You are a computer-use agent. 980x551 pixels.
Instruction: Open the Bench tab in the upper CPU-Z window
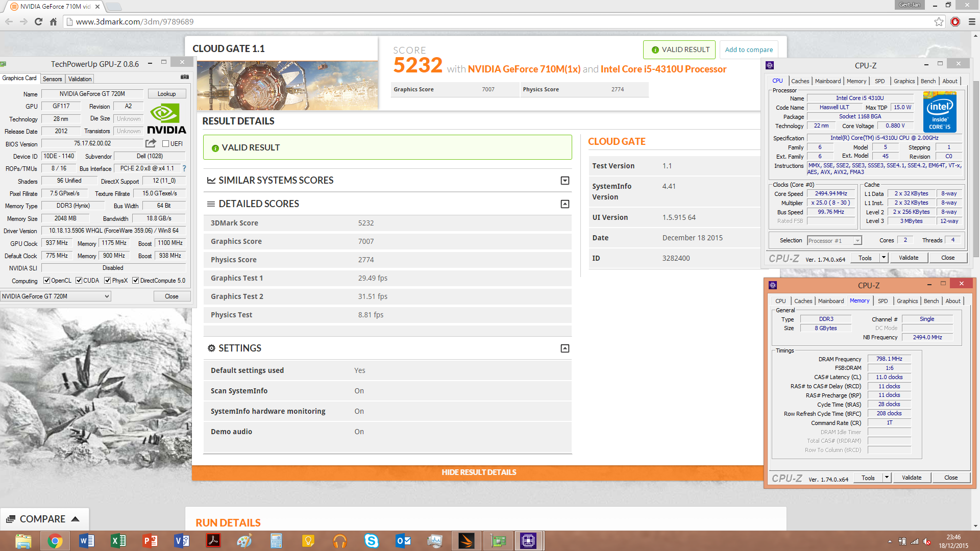click(928, 81)
